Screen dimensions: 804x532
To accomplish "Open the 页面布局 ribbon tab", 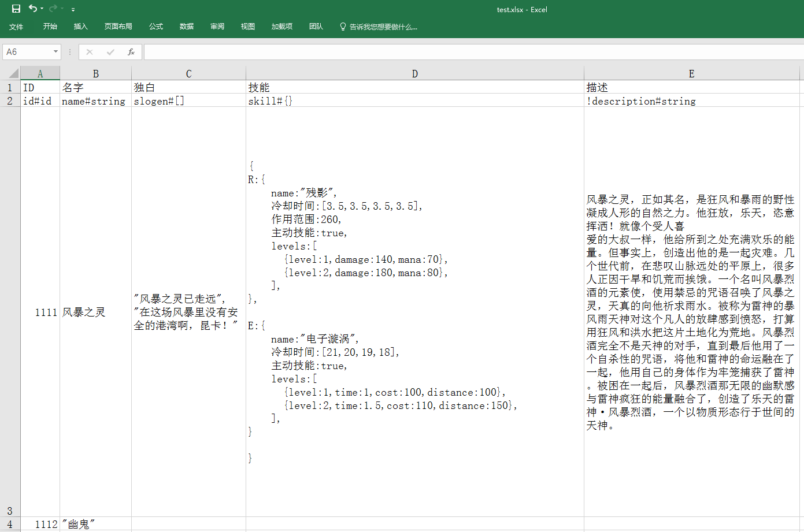I will [x=118, y=27].
